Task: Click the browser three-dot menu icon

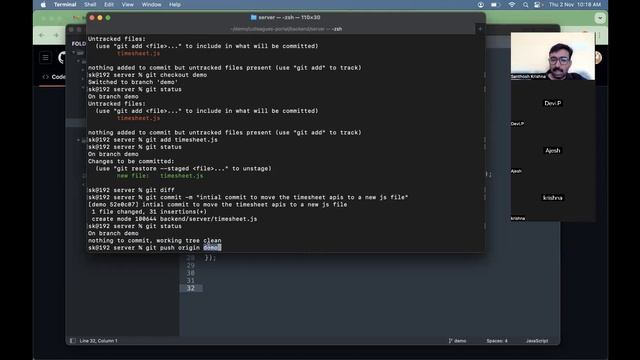Action: pos(600,36)
